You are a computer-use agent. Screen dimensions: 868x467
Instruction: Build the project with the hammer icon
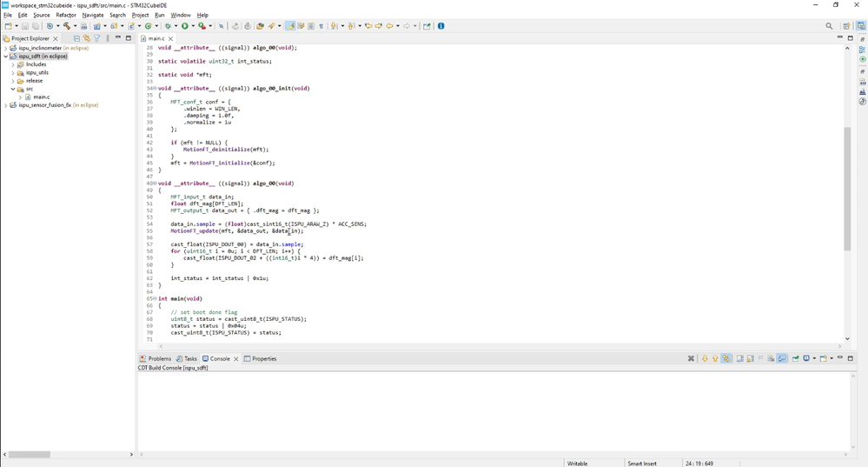pos(67,26)
